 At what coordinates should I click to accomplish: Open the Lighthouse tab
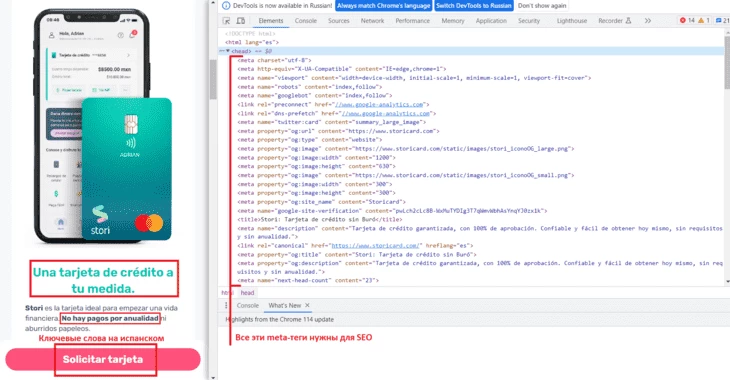pos(572,21)
